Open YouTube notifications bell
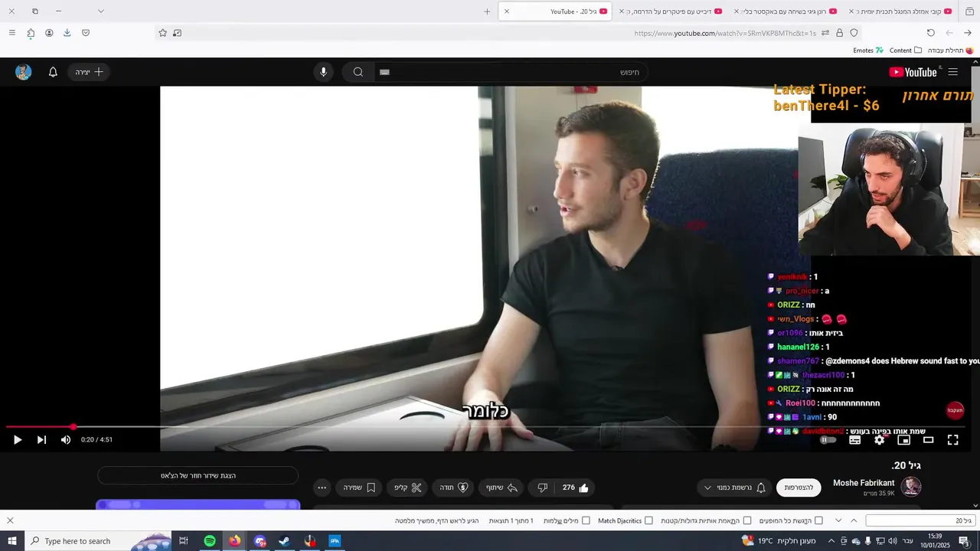 pyautogui.click(x=53, y=72)
